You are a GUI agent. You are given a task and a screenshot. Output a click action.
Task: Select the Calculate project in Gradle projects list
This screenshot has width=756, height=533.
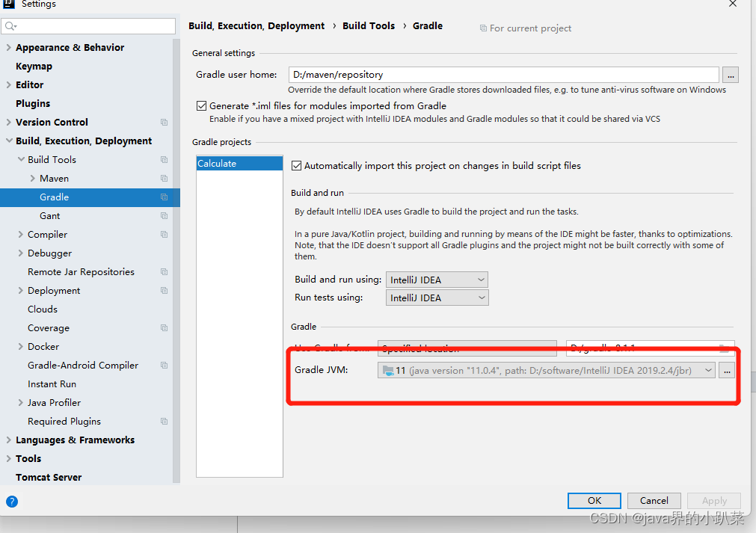[239, 164]
